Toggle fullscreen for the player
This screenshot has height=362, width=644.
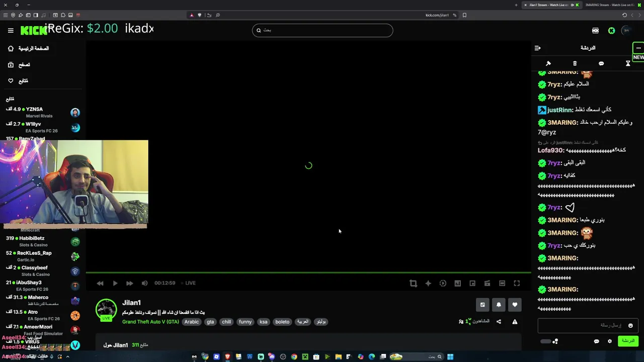(x=517, y=284)
